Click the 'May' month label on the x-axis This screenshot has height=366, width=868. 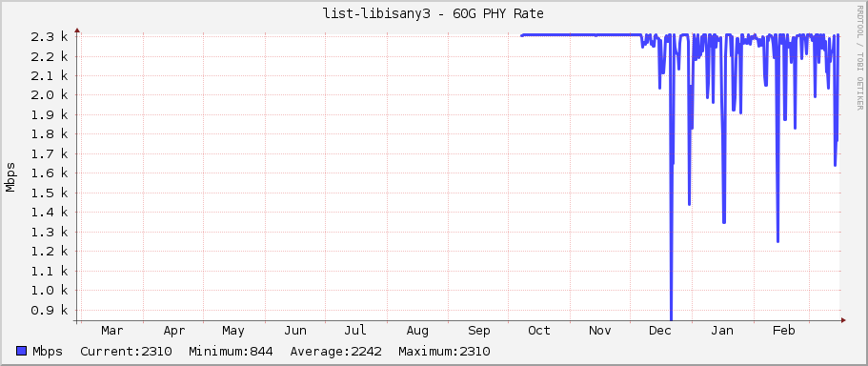pos(233,331)
